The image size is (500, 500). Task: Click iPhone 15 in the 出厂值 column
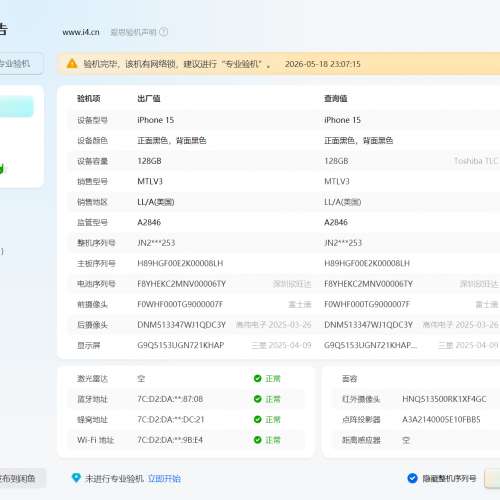click(x=155, y=120)
